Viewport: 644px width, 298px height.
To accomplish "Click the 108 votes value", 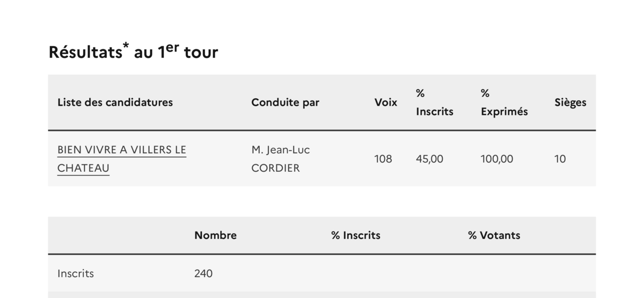I will (x=383, y=159).
